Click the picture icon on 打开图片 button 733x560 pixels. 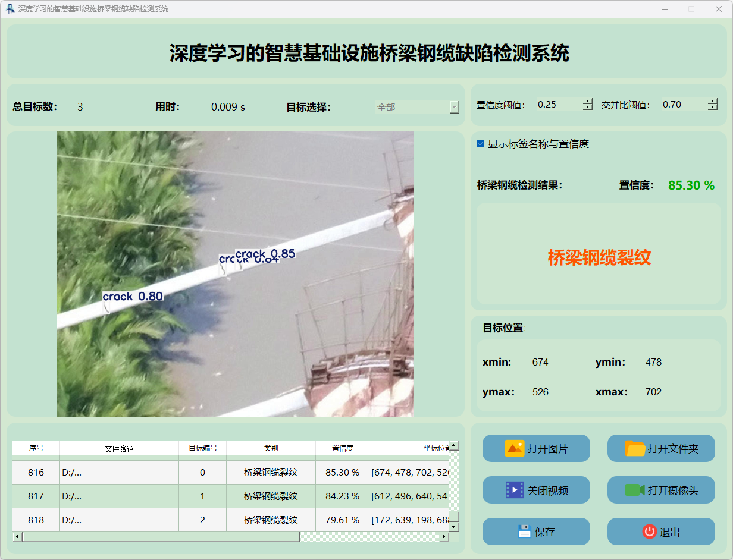click(x=514, y=448)
